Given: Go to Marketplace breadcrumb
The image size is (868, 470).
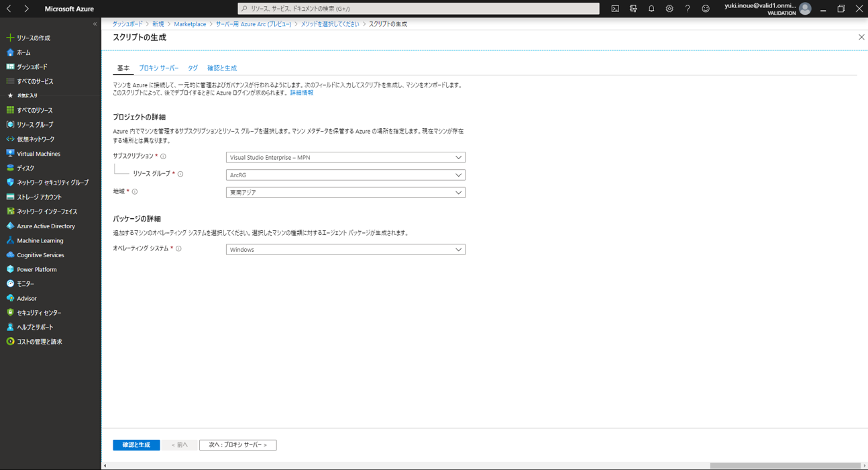Looking at the screenshot, I should [190, 24].
